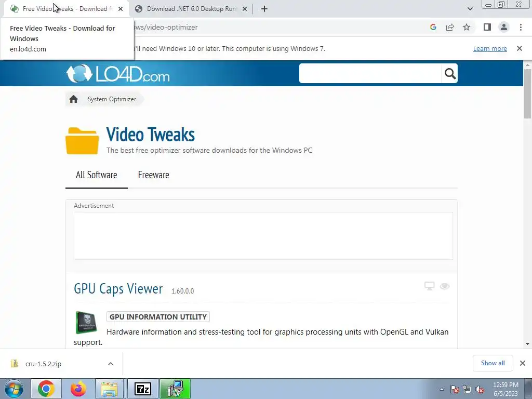Click the eye icon beside GPU Caps Viewer
The height and width of the screenshot is (399, 532).
pyautogui.click(x=445, y=286)
